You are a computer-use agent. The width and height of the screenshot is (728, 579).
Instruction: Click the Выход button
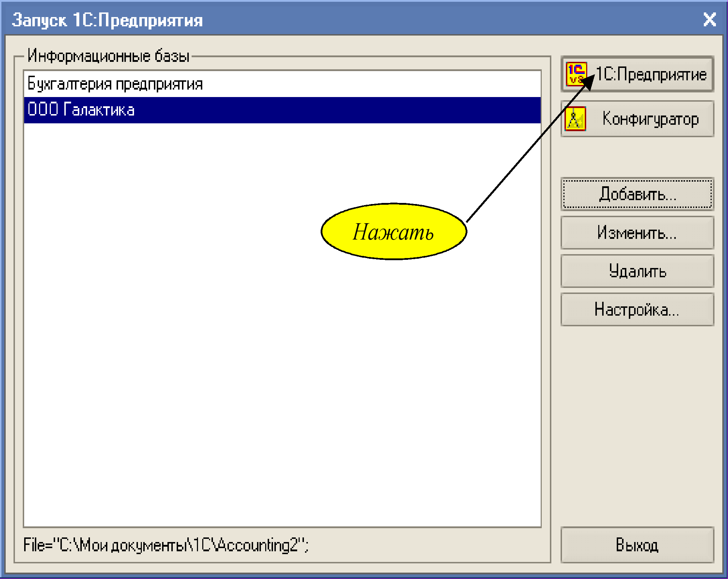tap(637, 545)
